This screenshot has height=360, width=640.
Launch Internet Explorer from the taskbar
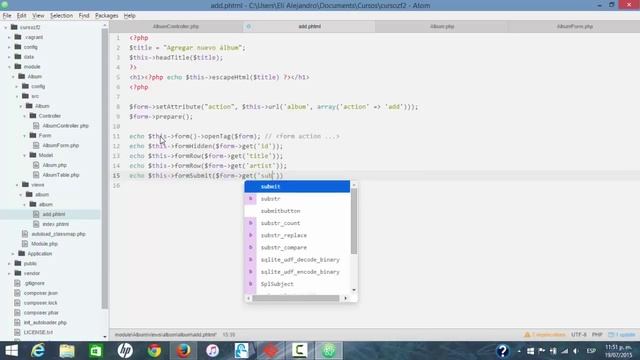(38, 351)
